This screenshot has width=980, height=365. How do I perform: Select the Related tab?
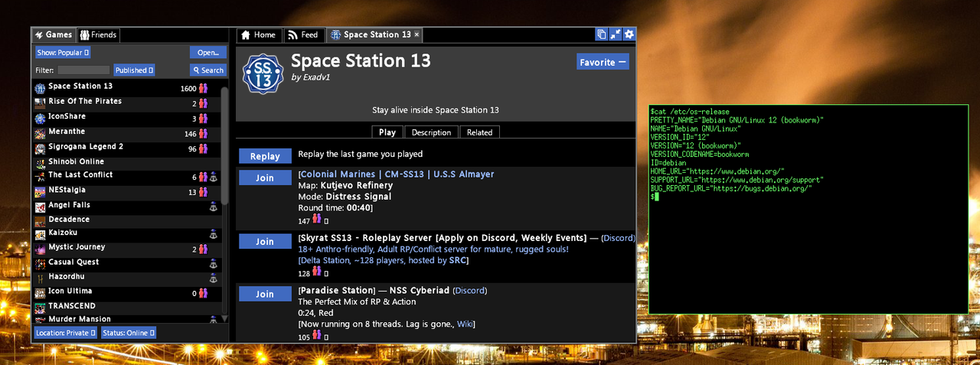(x=479, y=132)
